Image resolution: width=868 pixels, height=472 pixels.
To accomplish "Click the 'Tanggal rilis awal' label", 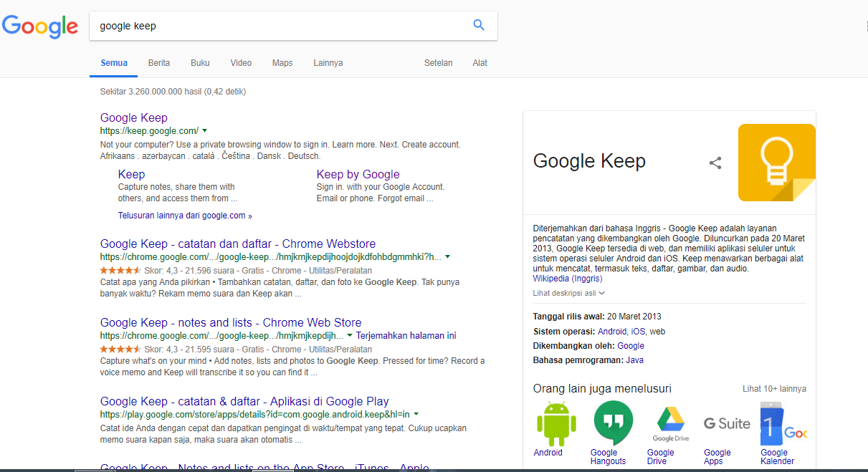I will coord(568,317).
